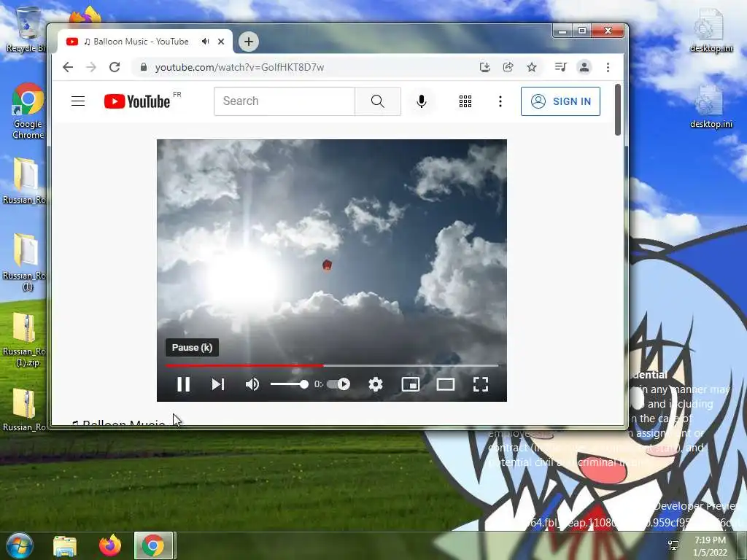Share this page from address bar

point(508,67)
